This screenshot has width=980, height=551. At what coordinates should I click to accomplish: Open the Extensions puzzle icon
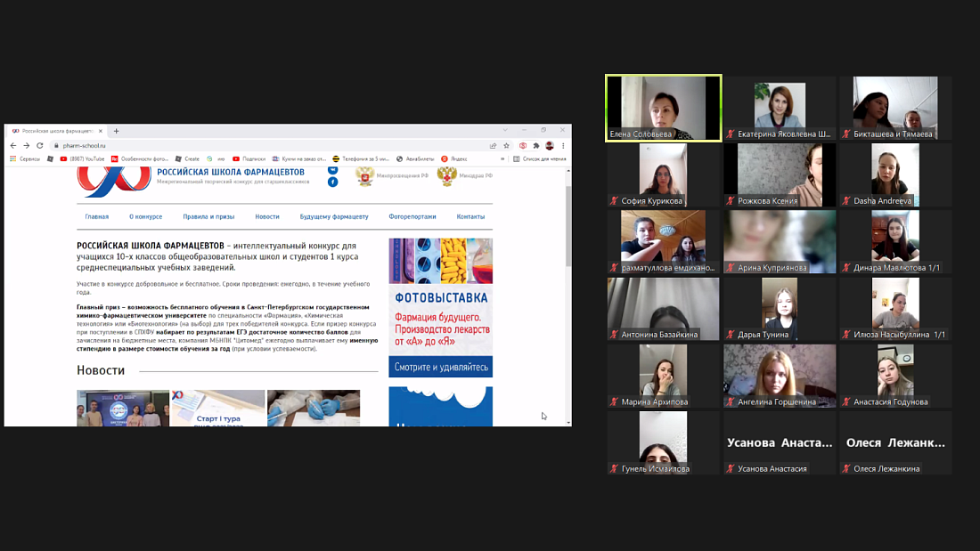535,145
